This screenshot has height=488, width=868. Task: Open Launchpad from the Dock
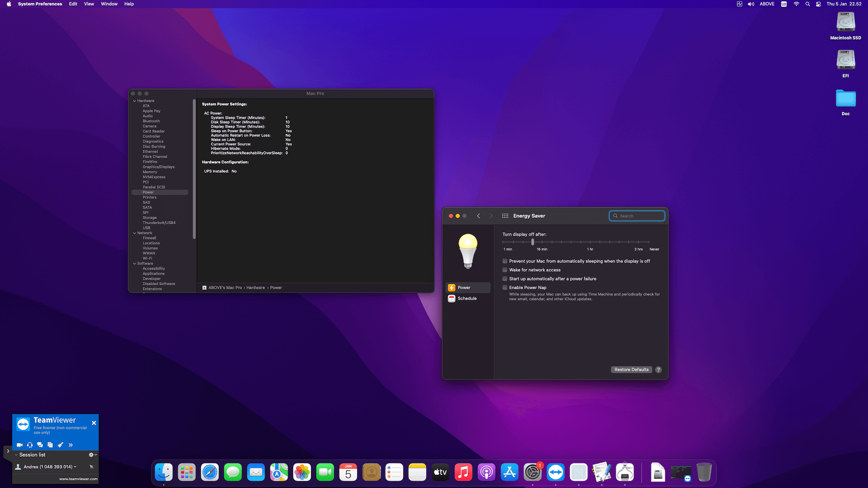187,473
